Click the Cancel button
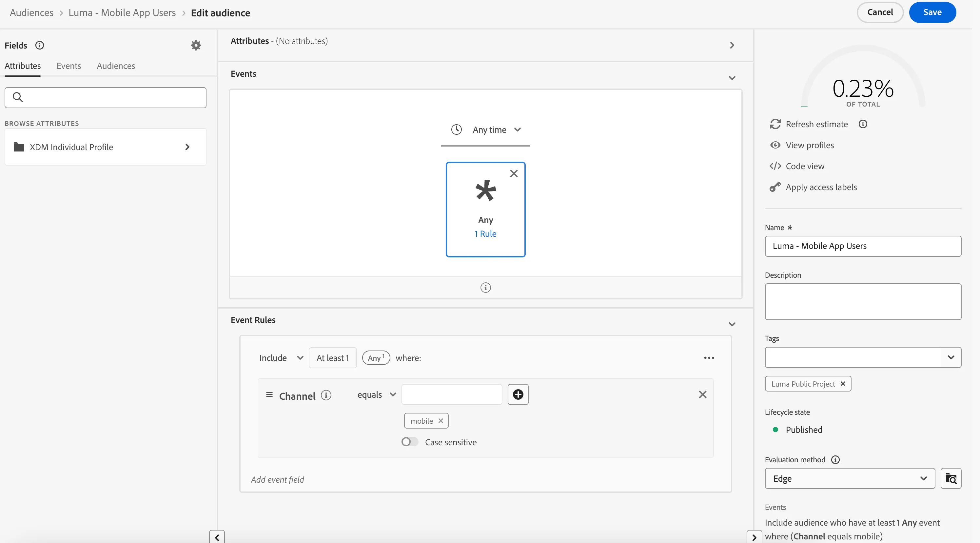The height and width of the screenshot is (543, 980). [x=880, y=12]
